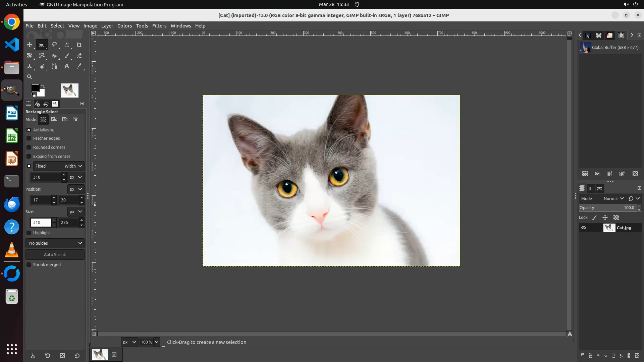Enable the Feather edges checkbox
Screen dimensions: 644x362
tap(29, 138)
